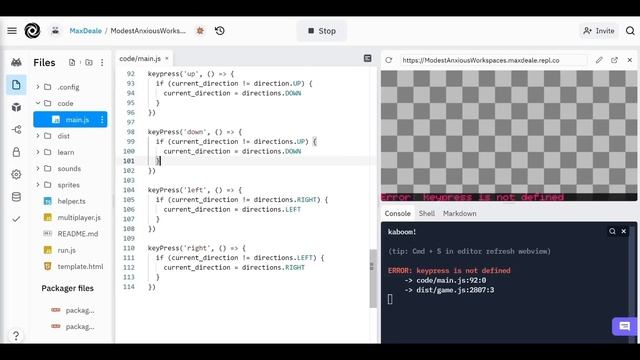Open the Database sidebar icon

click(16, 197)
